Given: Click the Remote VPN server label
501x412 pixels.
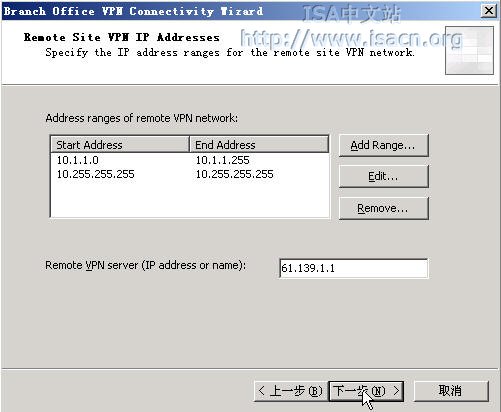Looking at the screenshot, I should [x=146, y=265].
